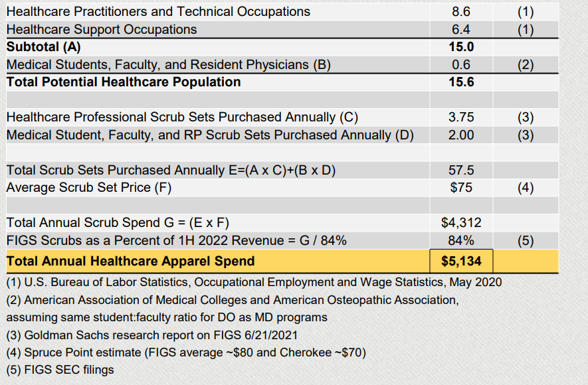Click the $4,312 Total Annual Scrub Spend value

[x=462, y=223]
